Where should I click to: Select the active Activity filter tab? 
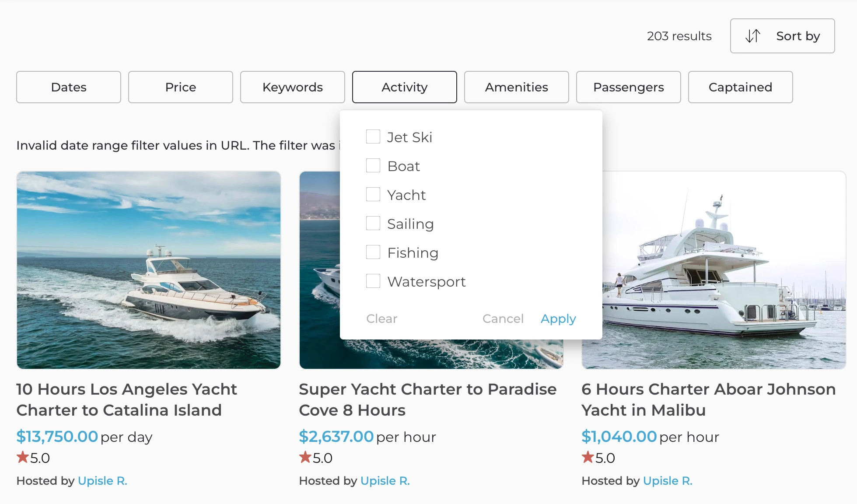[x=404, y=87]
